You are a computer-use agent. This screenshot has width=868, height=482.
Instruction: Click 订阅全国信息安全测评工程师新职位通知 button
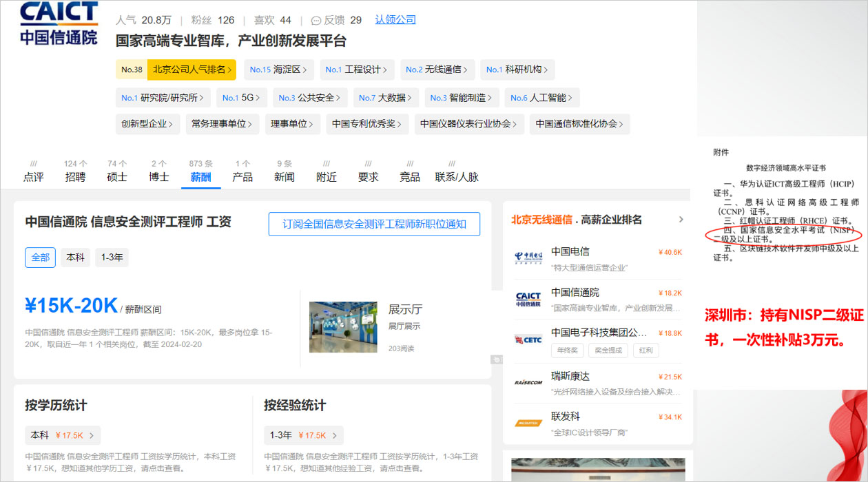click(x=374, y=224)
